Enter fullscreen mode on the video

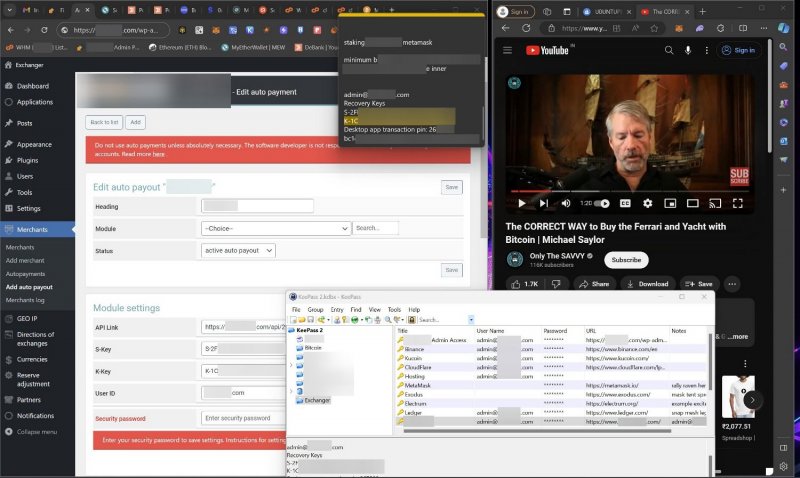point(737,203)
